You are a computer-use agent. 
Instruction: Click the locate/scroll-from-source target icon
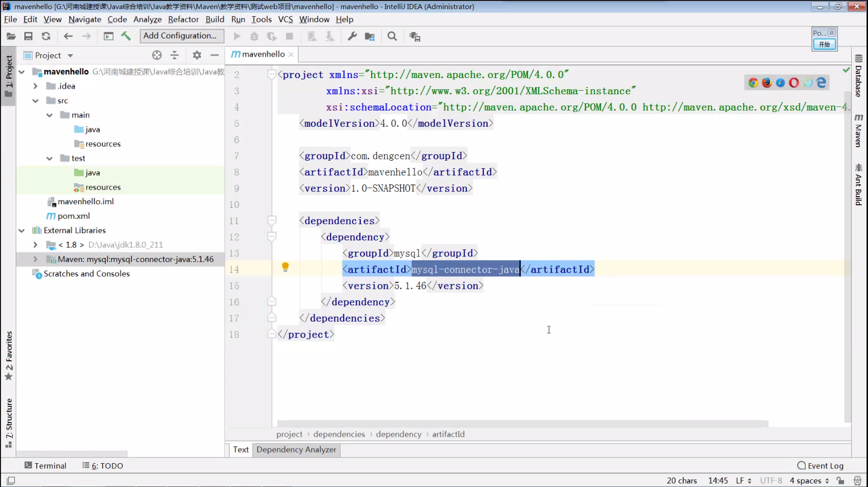pos(157,55)
